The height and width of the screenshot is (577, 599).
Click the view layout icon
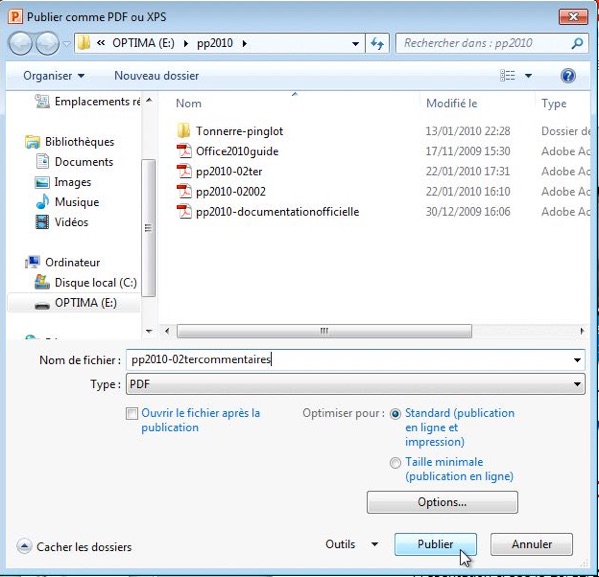coord(508,76)
